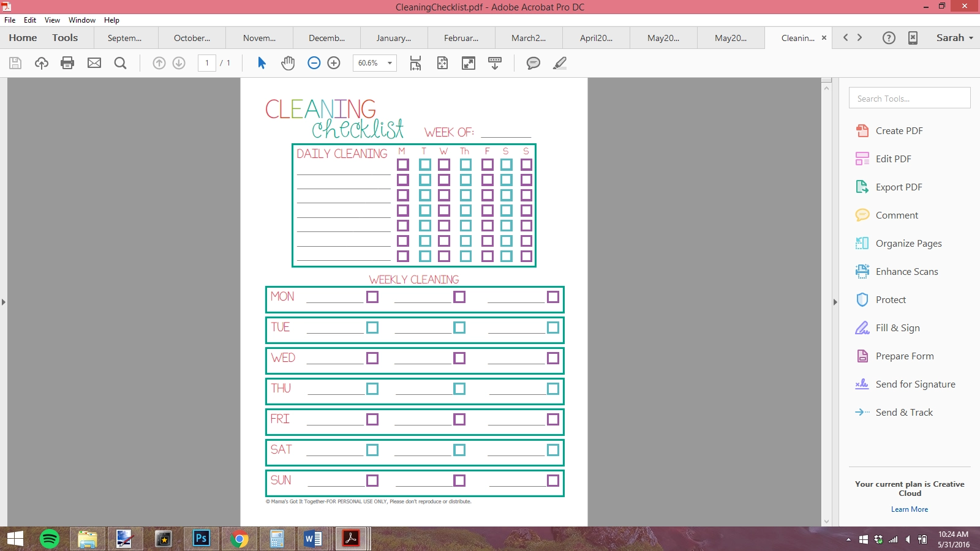Open the zoom percentage dropdown
Viewport: 980px width, 551px height.
coord(390,62)
